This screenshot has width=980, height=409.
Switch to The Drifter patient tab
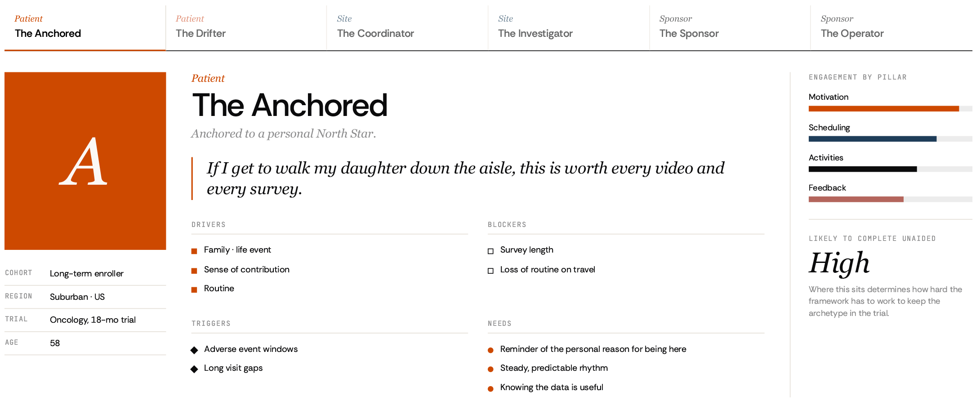click(x=246, y=27)
